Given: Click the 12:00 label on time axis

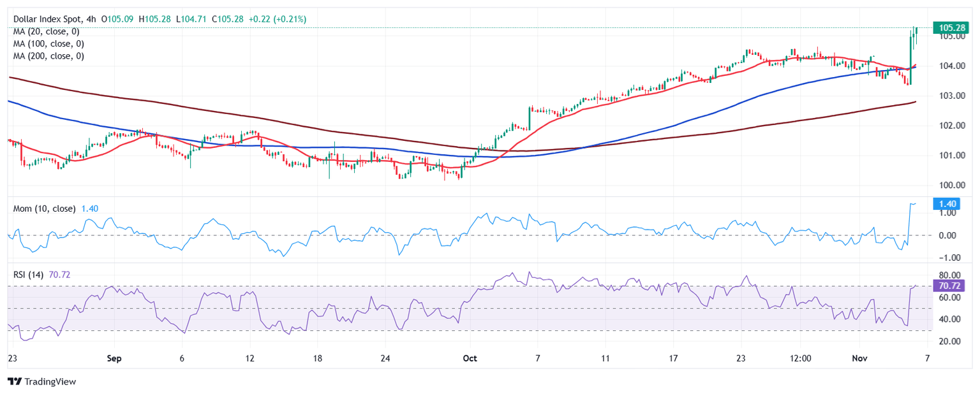Looking at the screenshot, I should [x=800, y=359].
